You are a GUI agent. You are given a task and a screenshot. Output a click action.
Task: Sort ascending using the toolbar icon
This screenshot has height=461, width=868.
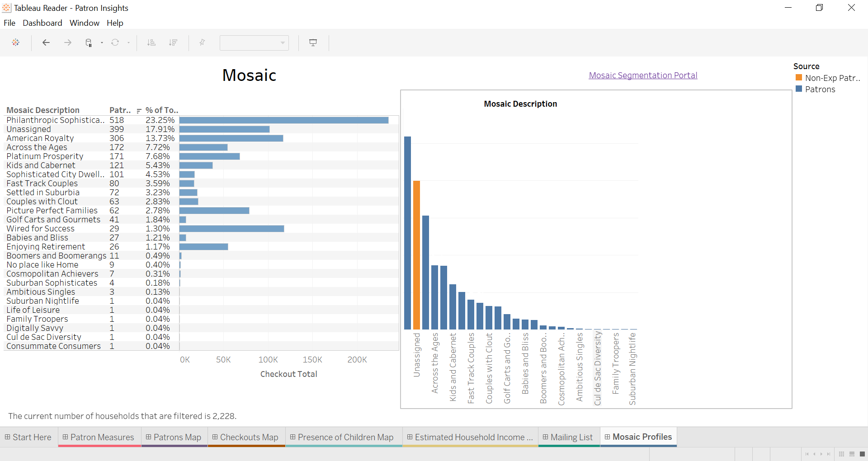151,42
